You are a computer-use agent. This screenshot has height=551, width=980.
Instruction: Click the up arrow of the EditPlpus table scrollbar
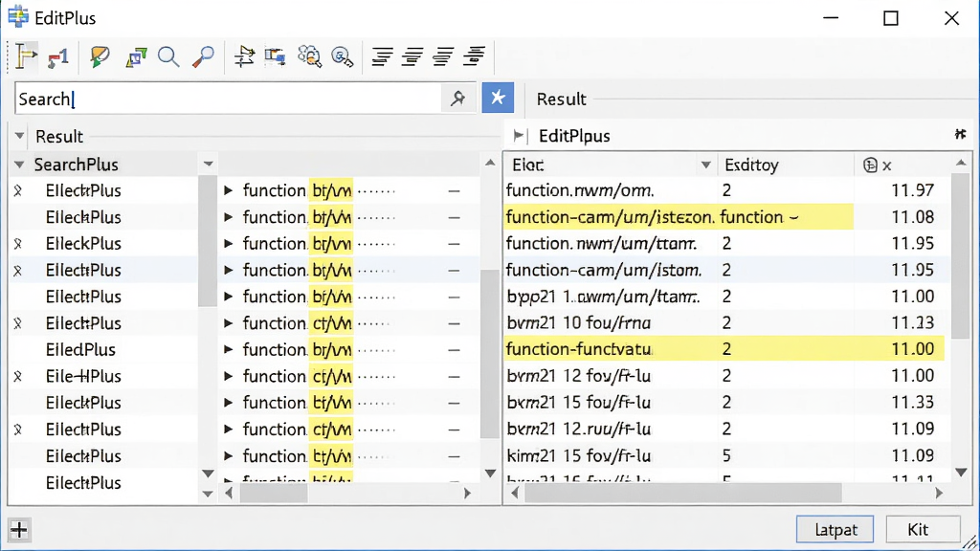pyautogui.click(x=961, y=163)
